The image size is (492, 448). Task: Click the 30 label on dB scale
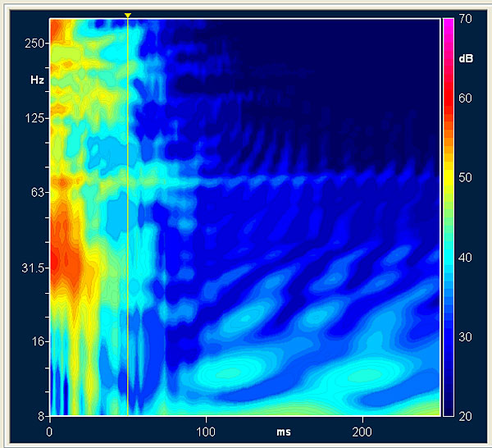pos(464,337)
